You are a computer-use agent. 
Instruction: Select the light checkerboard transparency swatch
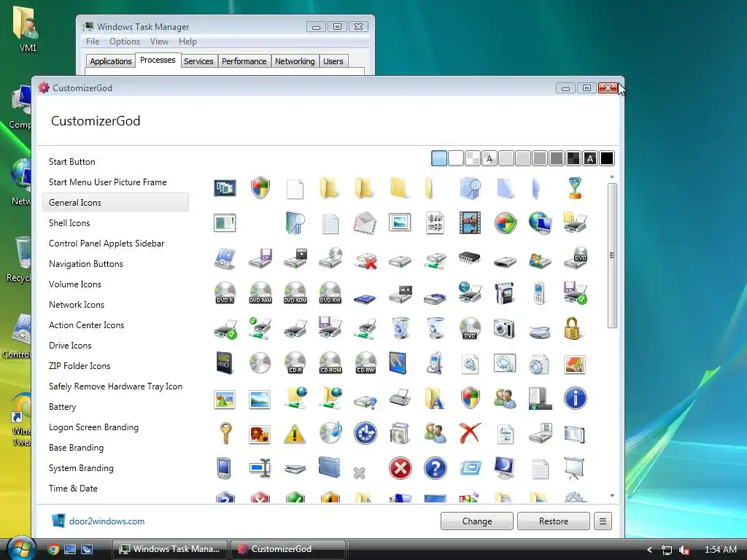tap(473, 158)
